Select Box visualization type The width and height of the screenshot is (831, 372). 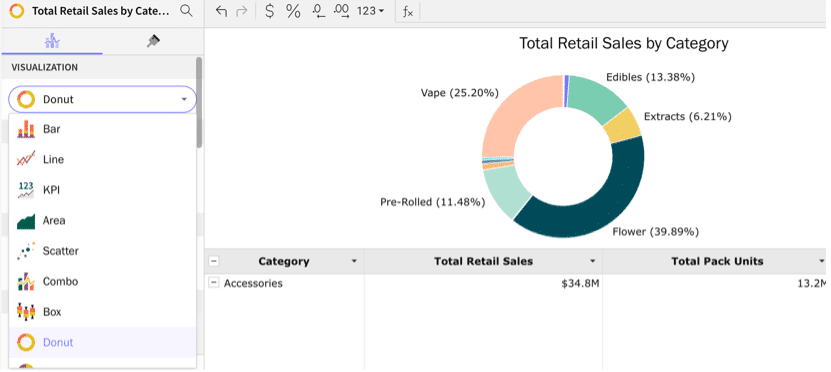[102, 312]
